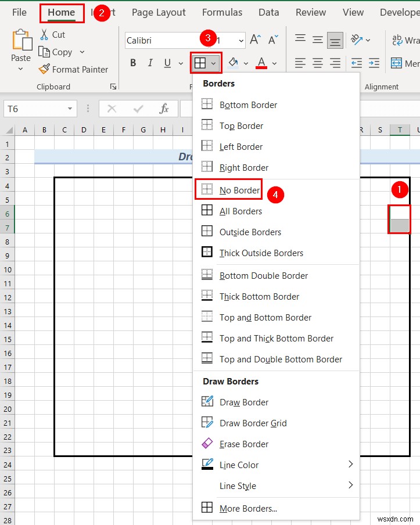Click formula bar cancel X icon
Screen dimensions: 420x525
pyautogui.click(x=112, y=109)
